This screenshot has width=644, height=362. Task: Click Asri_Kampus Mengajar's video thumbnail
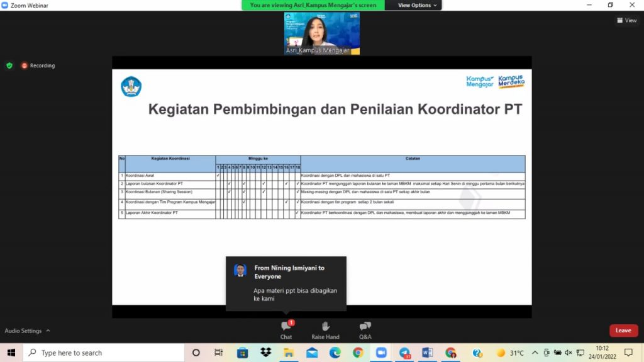pyautogui.click(x=322, y=33)
